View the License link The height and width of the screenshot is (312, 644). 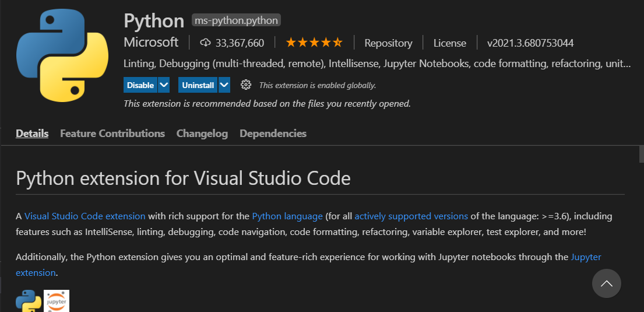[449, 43]
